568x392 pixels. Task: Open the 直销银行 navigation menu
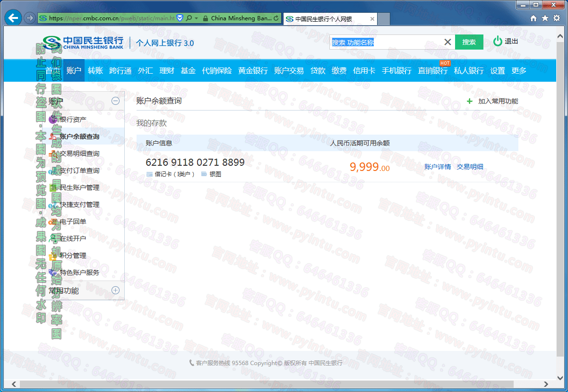pos(432,70)
